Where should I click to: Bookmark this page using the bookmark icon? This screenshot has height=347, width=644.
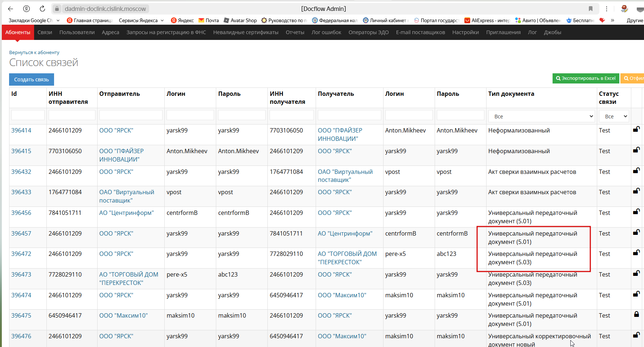pyautogui.click(x=591, y=9)
